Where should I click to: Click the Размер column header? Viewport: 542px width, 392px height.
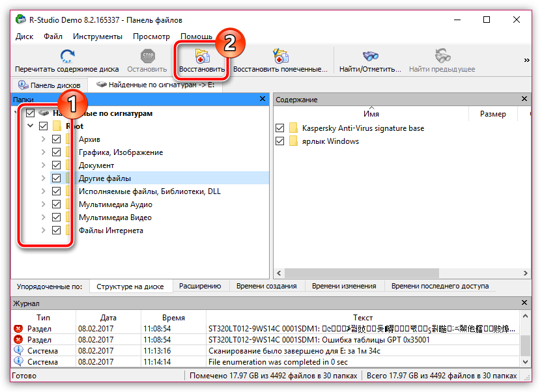click(493, 114)
